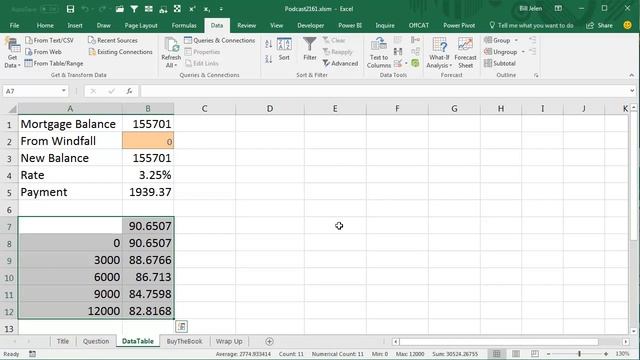The height and width of the screenshot is (360, 640).
Task: Open the Outline dialog launcher
Action: 536,76
